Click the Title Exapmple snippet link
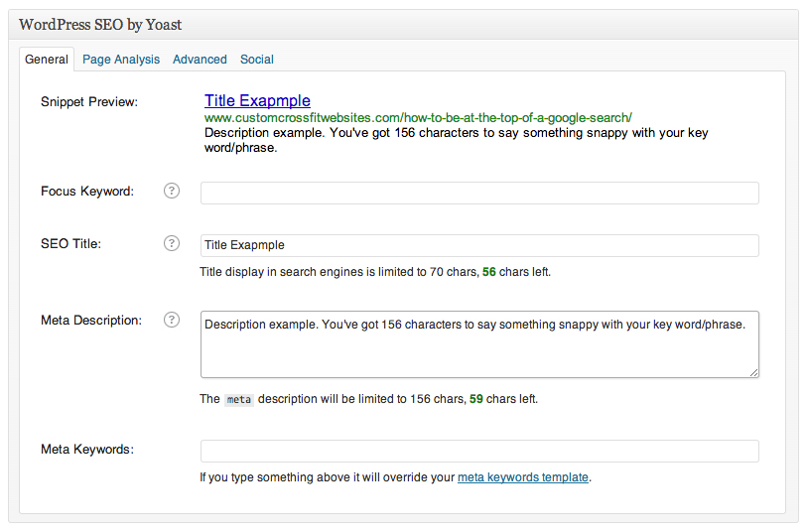The image size is (808, 532). tap(257, 100)
